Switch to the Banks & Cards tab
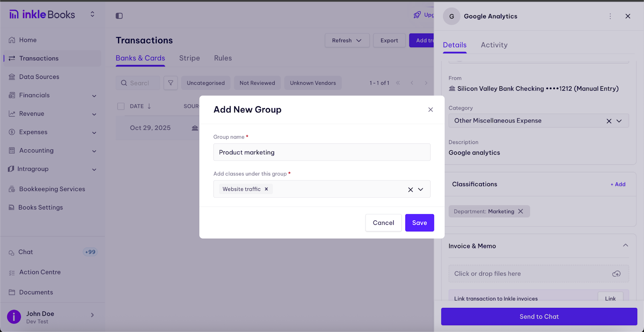 tap(140, 58)
